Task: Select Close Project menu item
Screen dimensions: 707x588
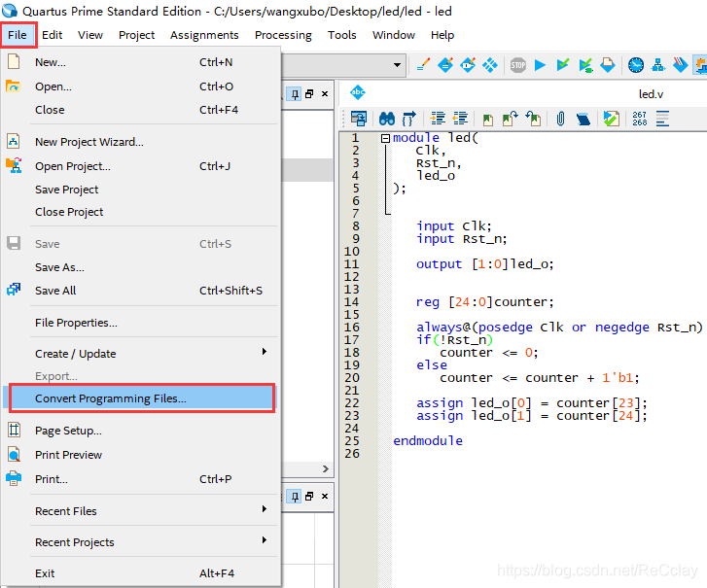Action: (141, 212)
